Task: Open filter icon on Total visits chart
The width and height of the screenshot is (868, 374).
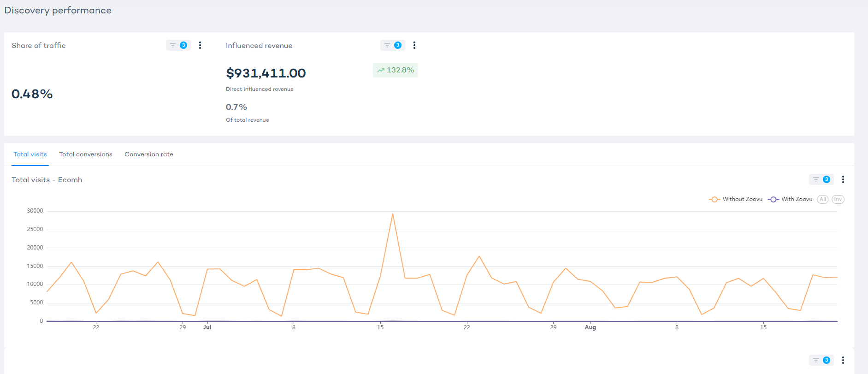Action: coord(816,179)
